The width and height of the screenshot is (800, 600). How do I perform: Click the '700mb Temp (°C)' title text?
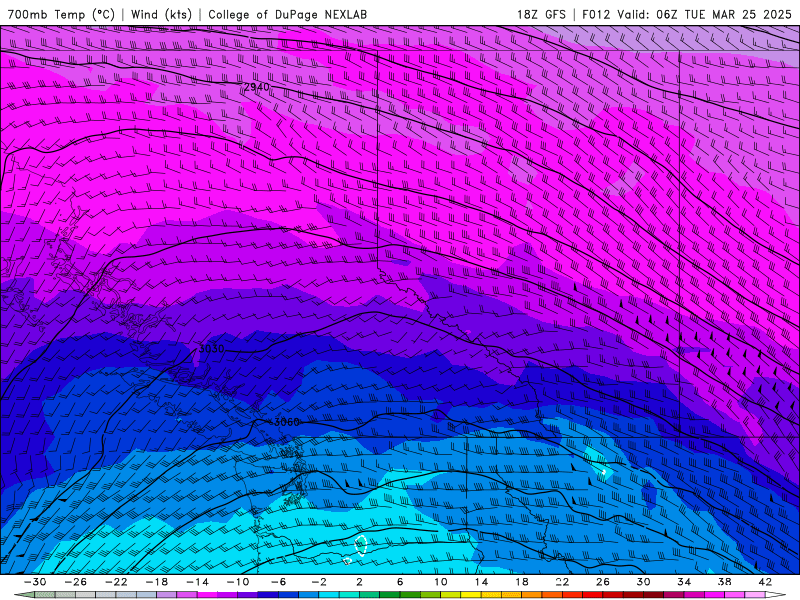pos(61,14)
